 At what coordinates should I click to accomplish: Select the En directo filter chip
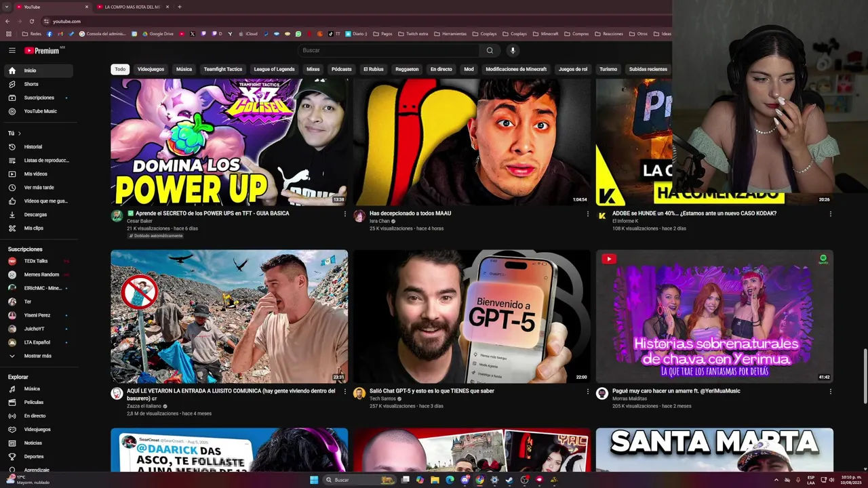[441, 69]
